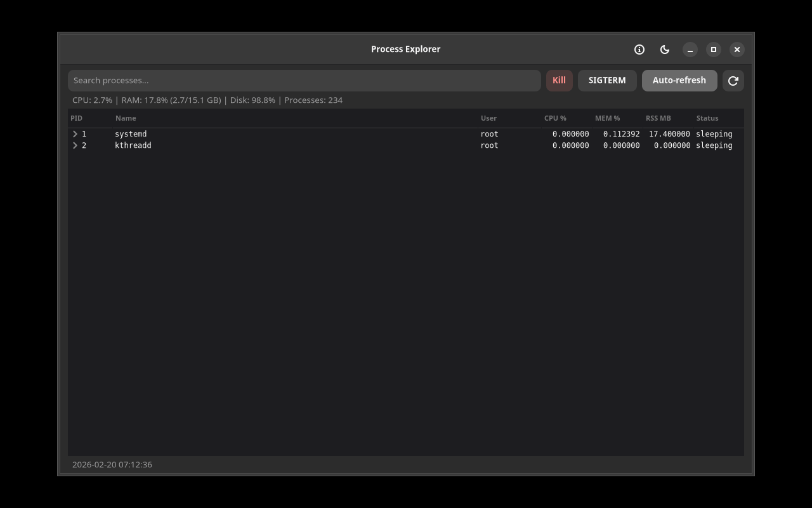Toggle dark mode with the moon icon

664,49
